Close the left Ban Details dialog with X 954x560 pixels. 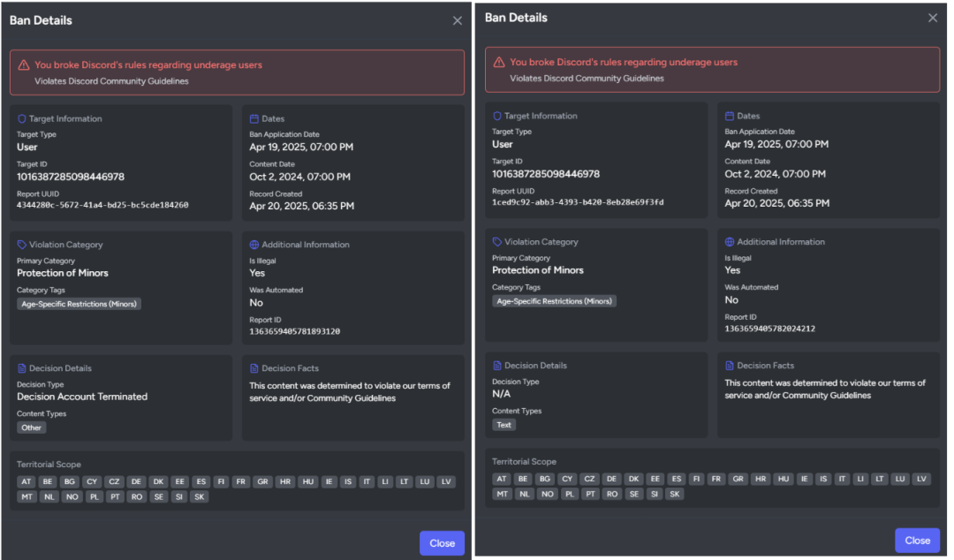point(458,20)
